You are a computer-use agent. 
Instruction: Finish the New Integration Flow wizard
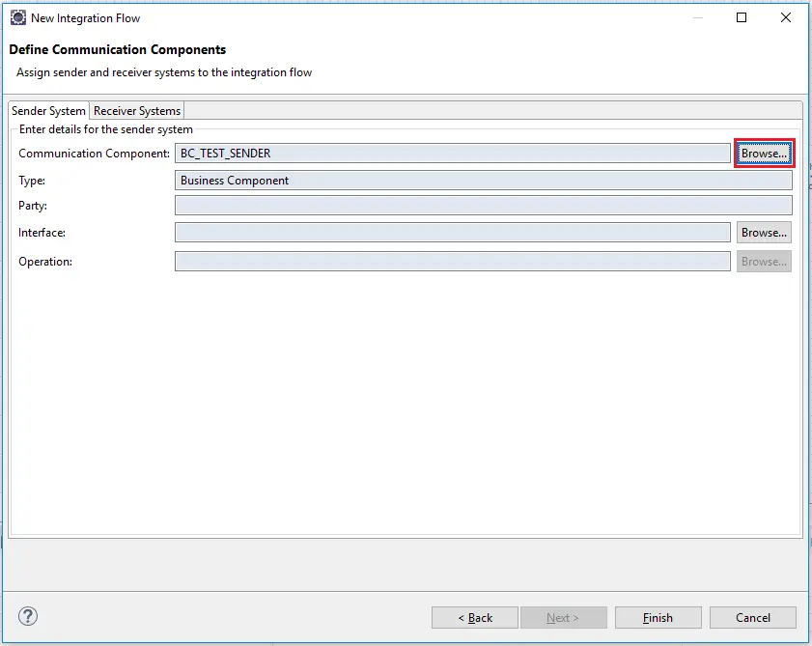658,617
